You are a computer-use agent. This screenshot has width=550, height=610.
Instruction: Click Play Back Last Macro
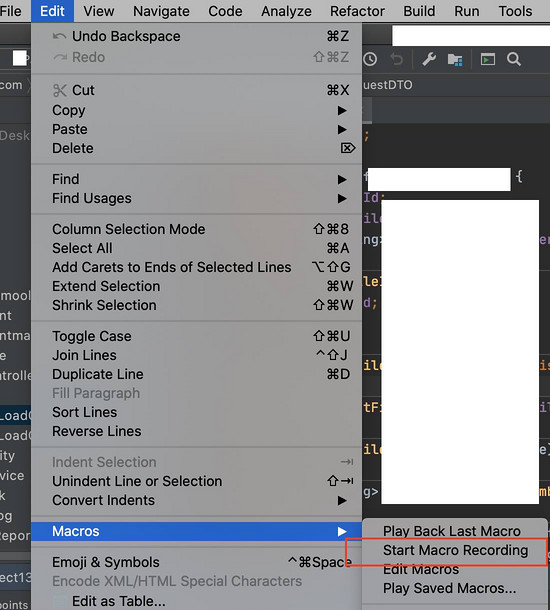point(455,531)
